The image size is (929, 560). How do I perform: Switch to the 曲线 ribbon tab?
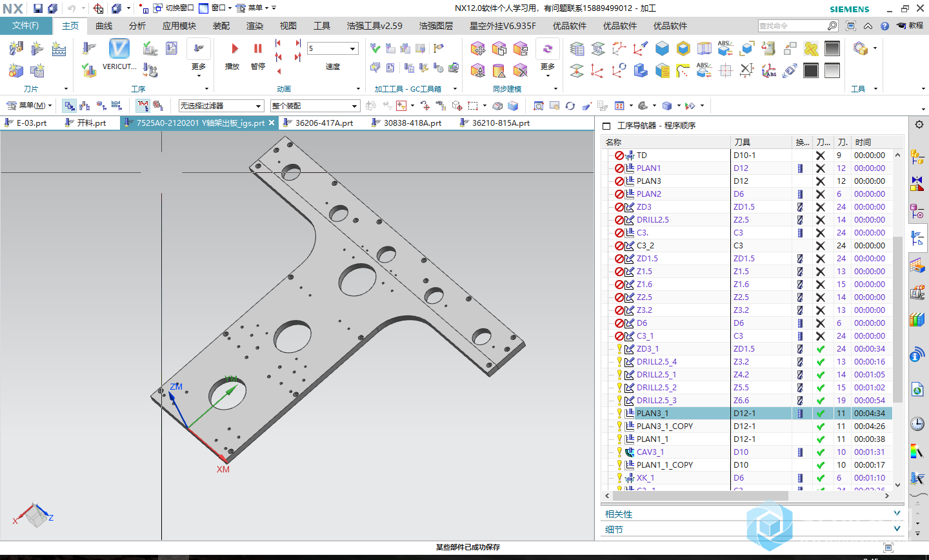[x=104, y=26]
